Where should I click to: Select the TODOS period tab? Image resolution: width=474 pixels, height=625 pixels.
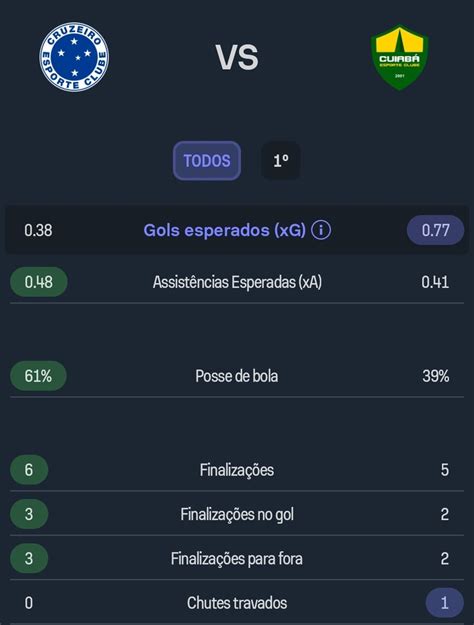tap(207, 161)
